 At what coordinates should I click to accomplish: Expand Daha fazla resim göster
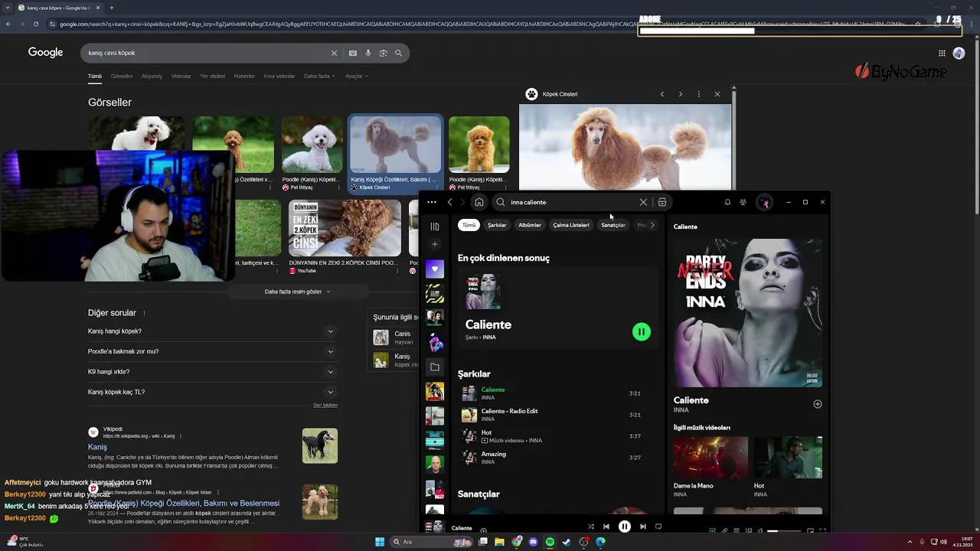click(298, 292)
